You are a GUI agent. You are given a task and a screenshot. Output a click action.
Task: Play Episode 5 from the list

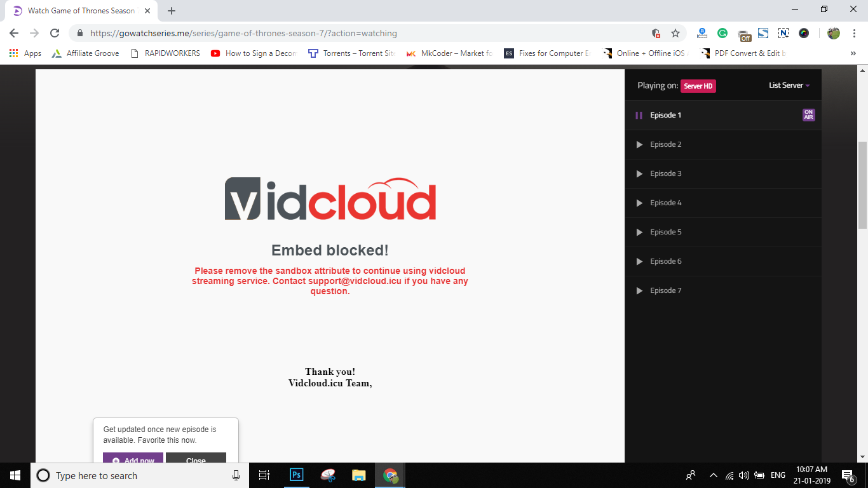coord(723,232)
